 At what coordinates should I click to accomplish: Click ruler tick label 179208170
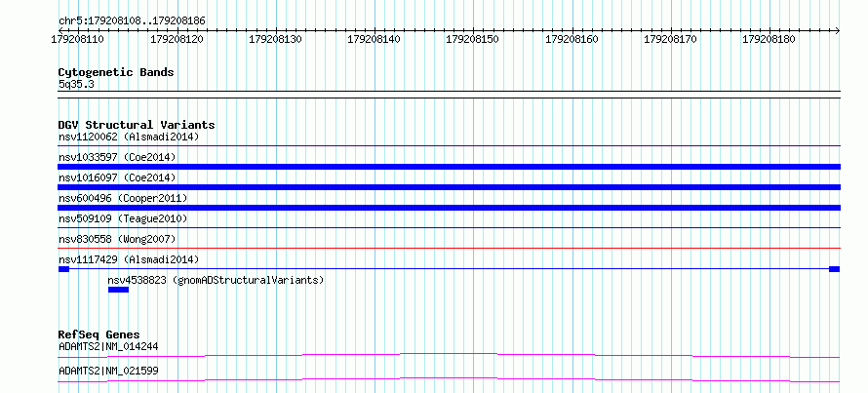coord(670,39)
